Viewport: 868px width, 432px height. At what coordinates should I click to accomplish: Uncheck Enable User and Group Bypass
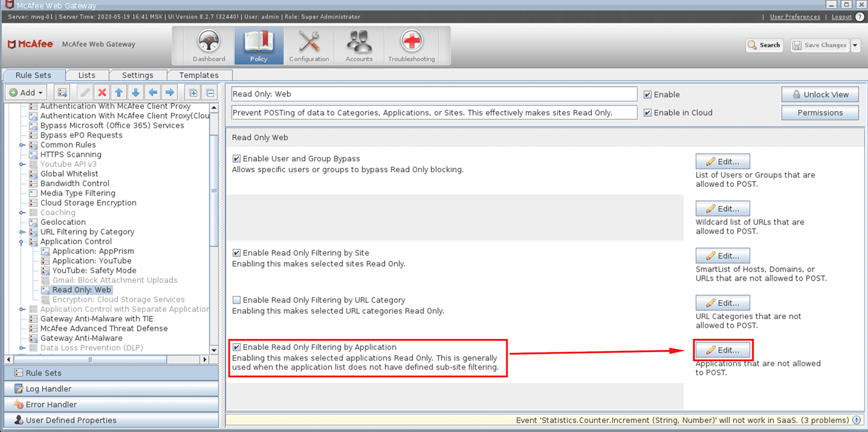click(x=236, y=158)
